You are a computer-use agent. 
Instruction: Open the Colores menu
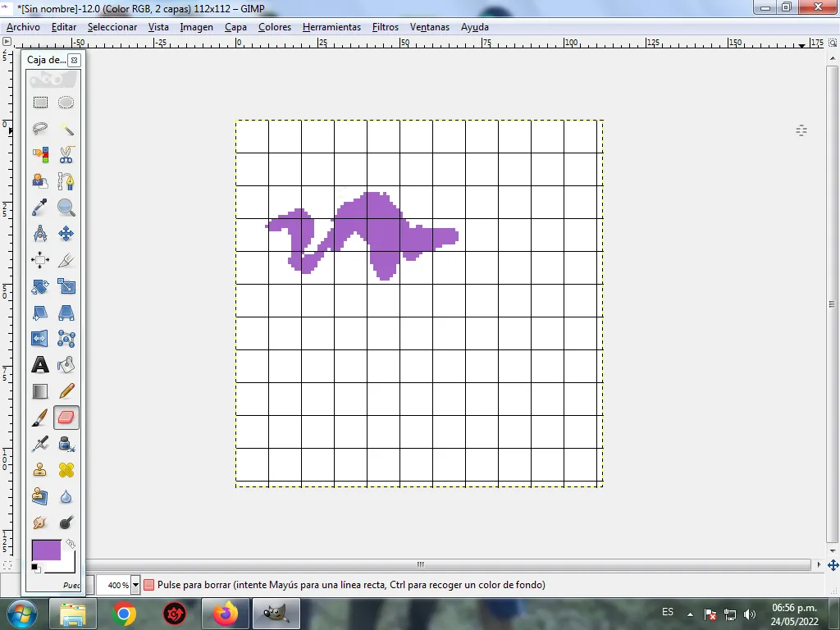click(x=274, y=27)
